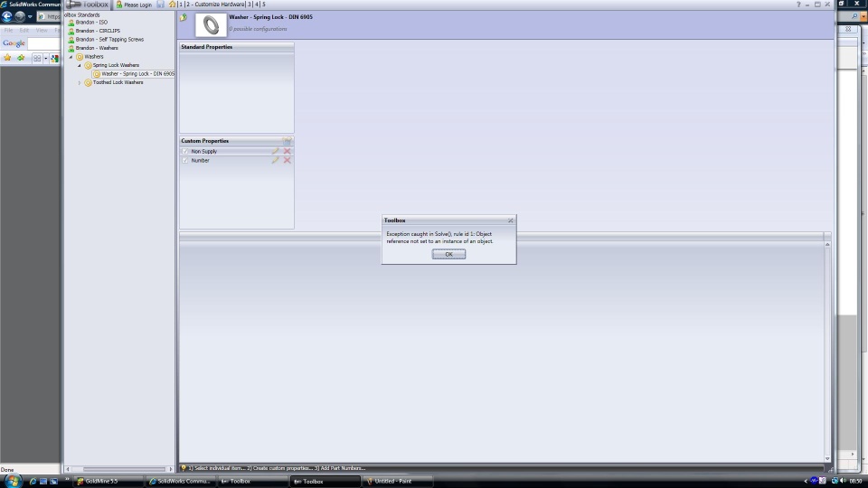Select the Washers folder in tree
Viewport: 868px width, 488px height.
[93, 56]
